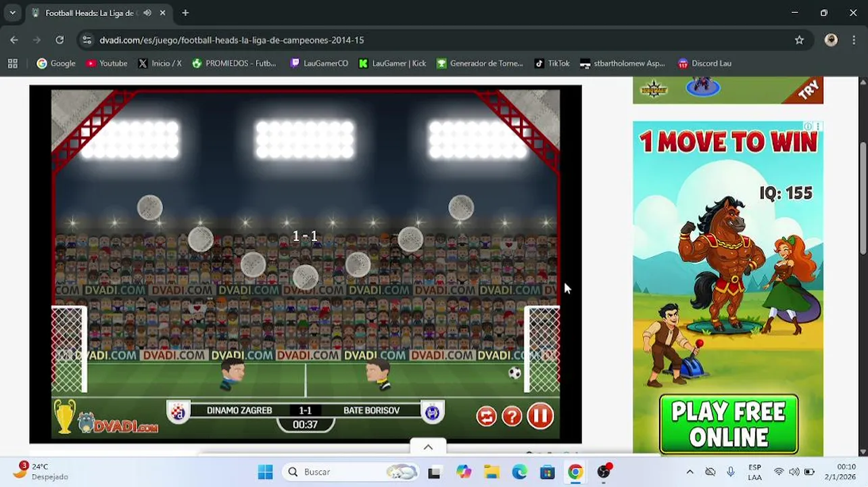
Task: Open the Inicio / X bookmark
Action: (160, 64)
